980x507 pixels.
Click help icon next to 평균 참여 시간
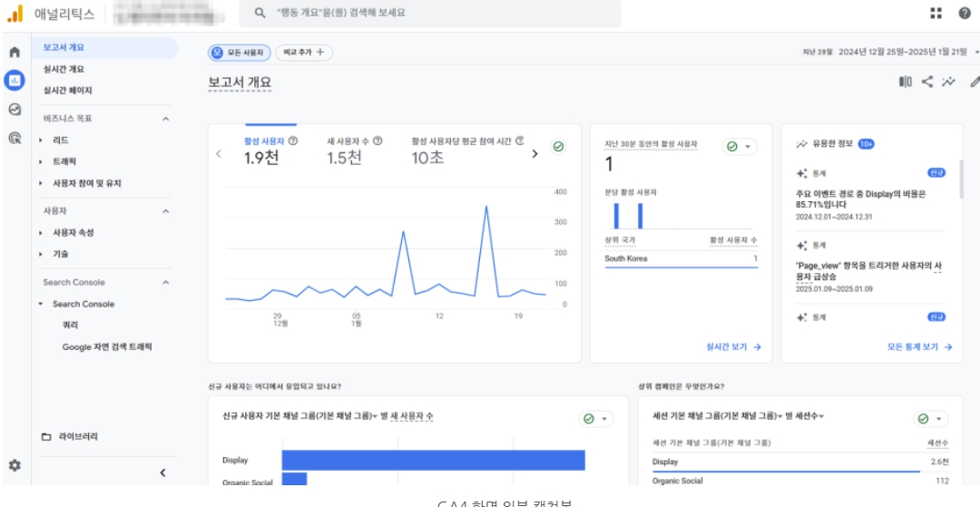(519, 141)
